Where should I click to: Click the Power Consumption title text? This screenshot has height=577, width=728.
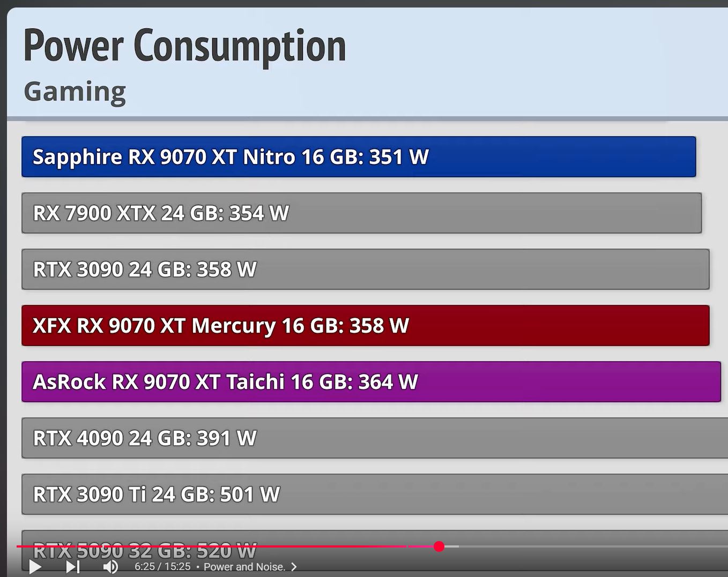point(185,47)
